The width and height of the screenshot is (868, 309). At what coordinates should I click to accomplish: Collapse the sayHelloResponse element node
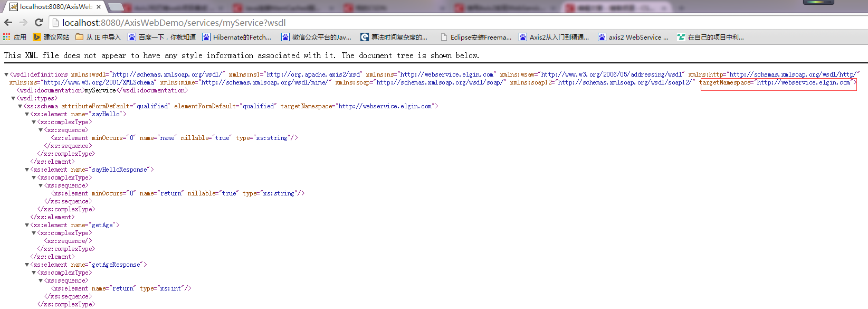[27, 170]
